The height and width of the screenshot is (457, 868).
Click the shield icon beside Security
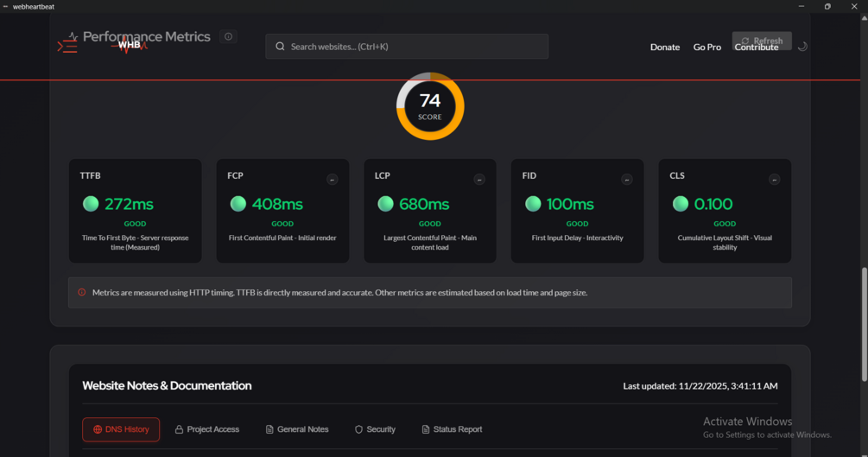click(x=358, y=429)
